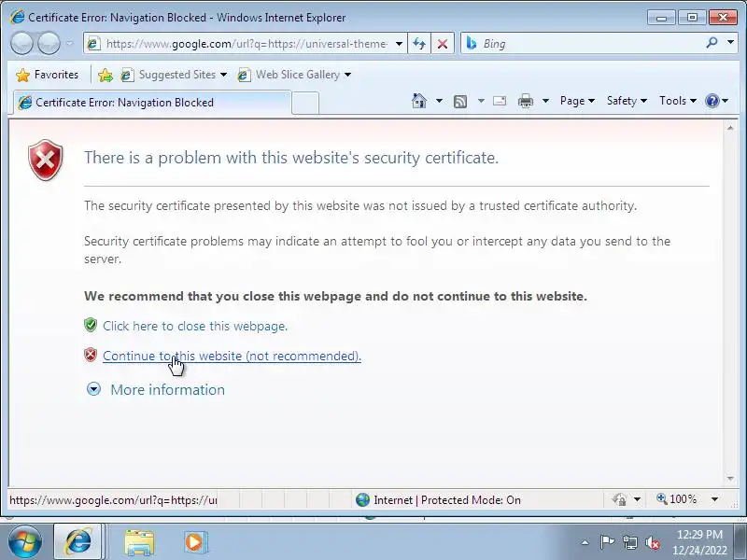Click here to close this webpage link

click(195, 326)
